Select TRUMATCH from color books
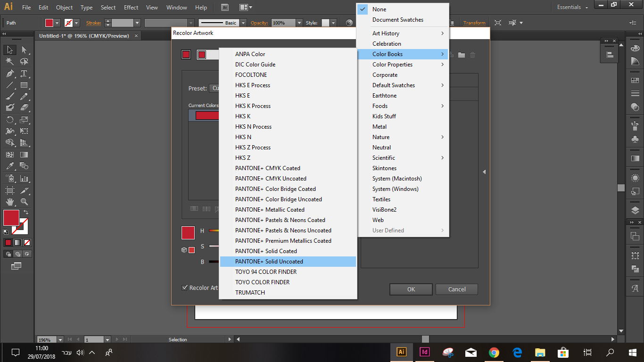The width and height of the screenshot is (644, 362). (x=288, y=293)
